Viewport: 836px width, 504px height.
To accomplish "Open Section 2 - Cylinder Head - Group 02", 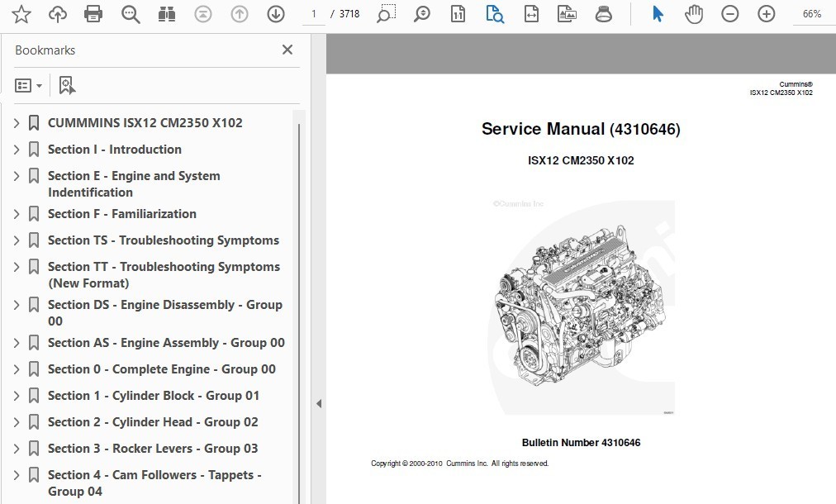I will click(x=153, y=422).
